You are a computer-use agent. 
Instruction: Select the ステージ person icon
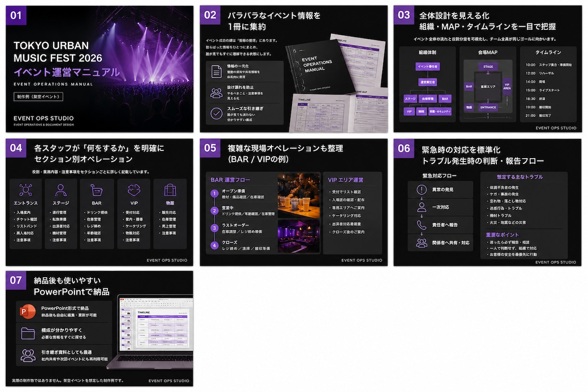point(61,189)
